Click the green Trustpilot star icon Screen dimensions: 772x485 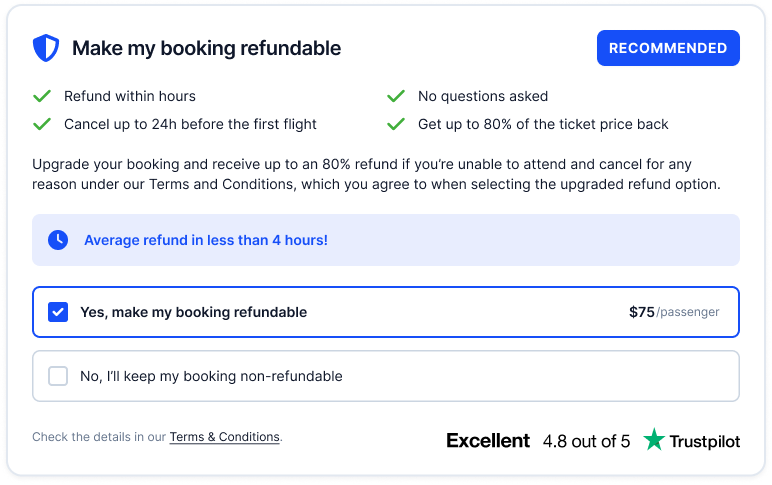click(x=654, y=439)
